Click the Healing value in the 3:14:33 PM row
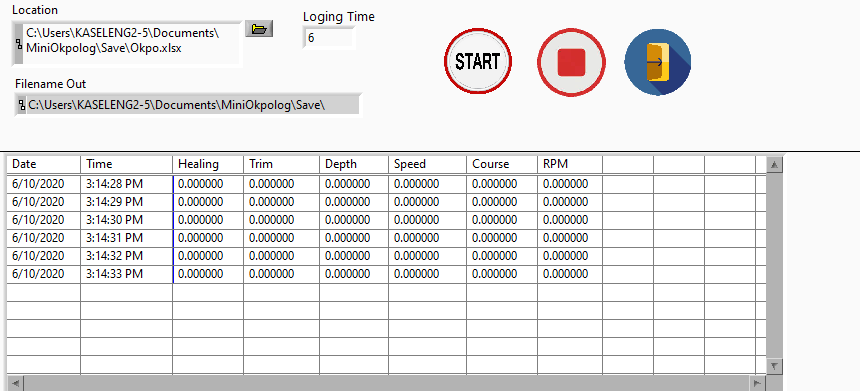Viewport: 860px width, 391px height. pos(208,274)
